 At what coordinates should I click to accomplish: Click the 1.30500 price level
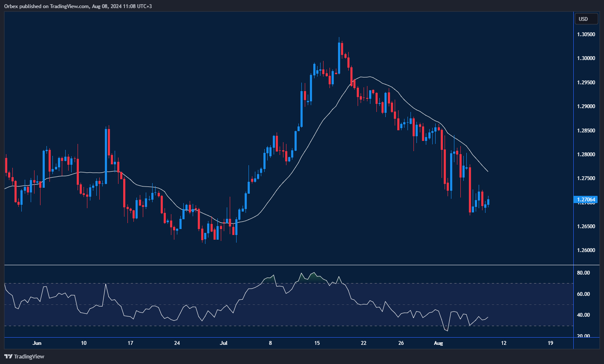click(x=586, y=34)
